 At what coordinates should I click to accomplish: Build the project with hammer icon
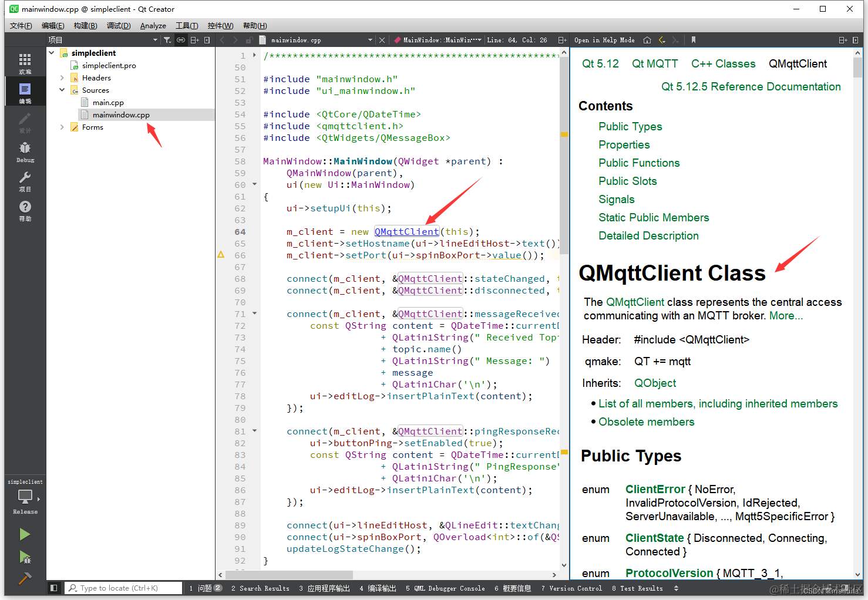(x=25, y=578)
